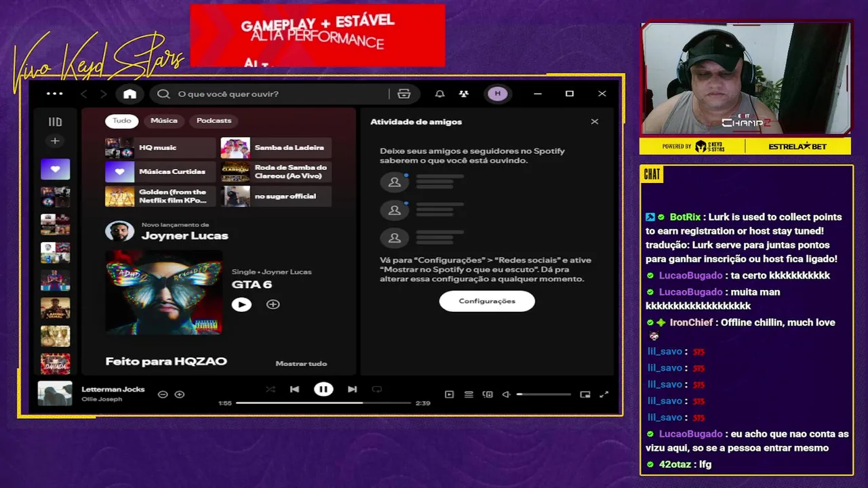
Task: Open the Spotify Home page icon
Action: [x=130, y=94]
